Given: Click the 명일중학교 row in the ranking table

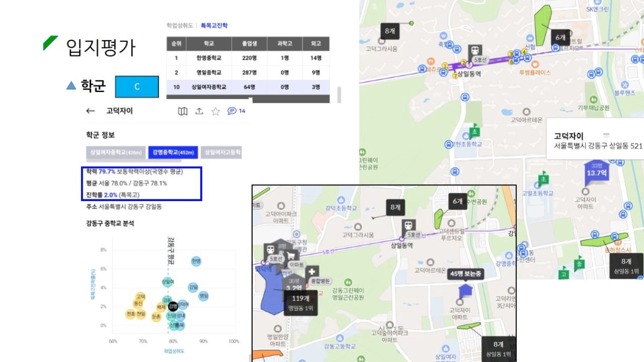Looking at the screenshot, I should (248, 73).
